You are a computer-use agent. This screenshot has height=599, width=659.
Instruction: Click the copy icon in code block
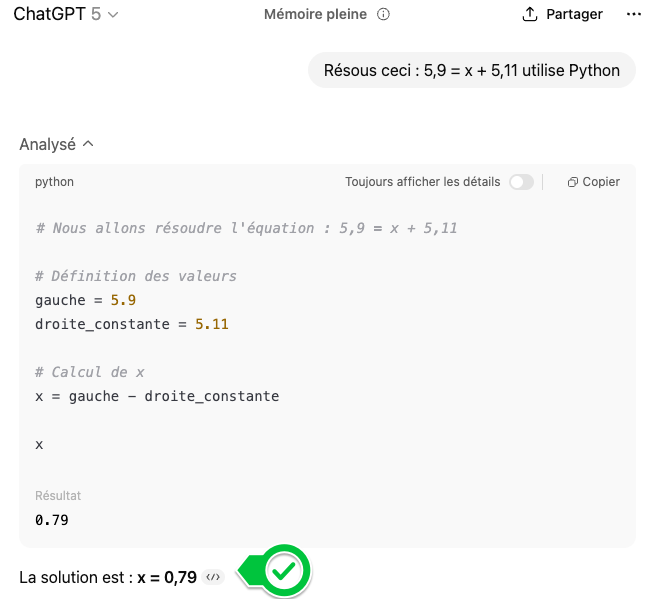pyautogui.click(x=572, y=182)
